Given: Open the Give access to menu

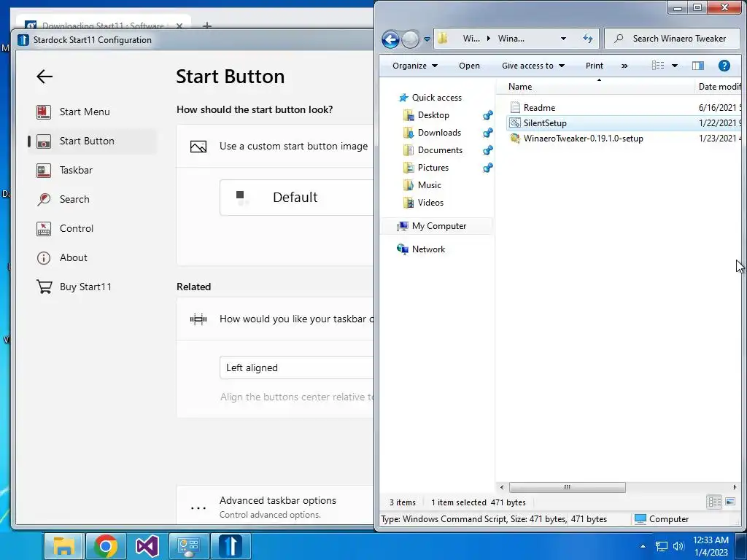Looking at the screenshot, I should tap(533, 66).
